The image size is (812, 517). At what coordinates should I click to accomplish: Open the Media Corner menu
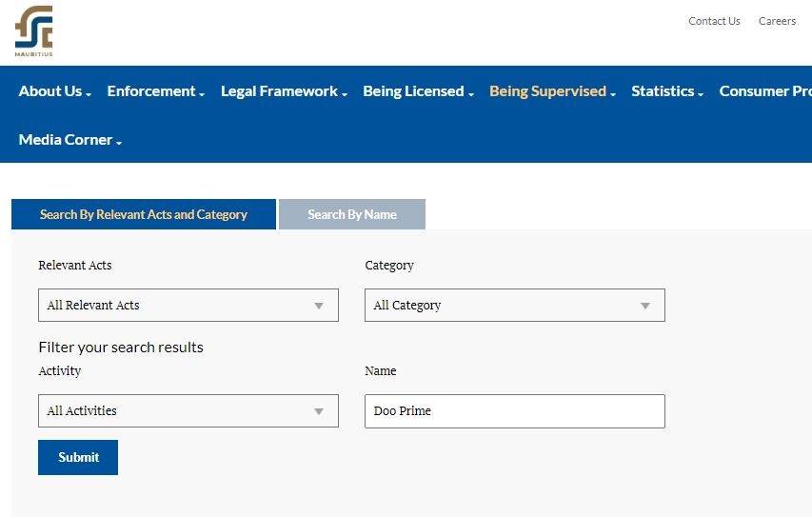pyautogui.click(x=70, y=140)
